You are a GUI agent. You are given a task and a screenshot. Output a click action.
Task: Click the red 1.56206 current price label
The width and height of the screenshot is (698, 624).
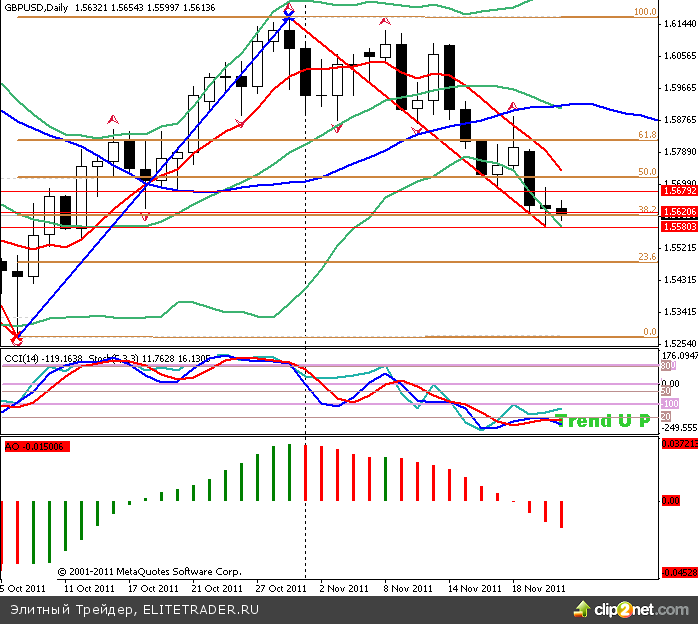(x=678, y=213)
